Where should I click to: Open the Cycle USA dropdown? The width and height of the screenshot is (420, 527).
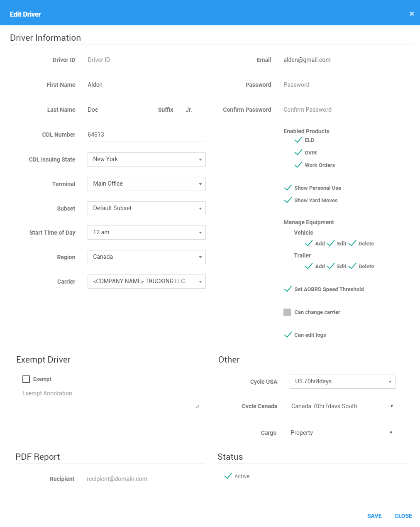[x=342, y=382]
